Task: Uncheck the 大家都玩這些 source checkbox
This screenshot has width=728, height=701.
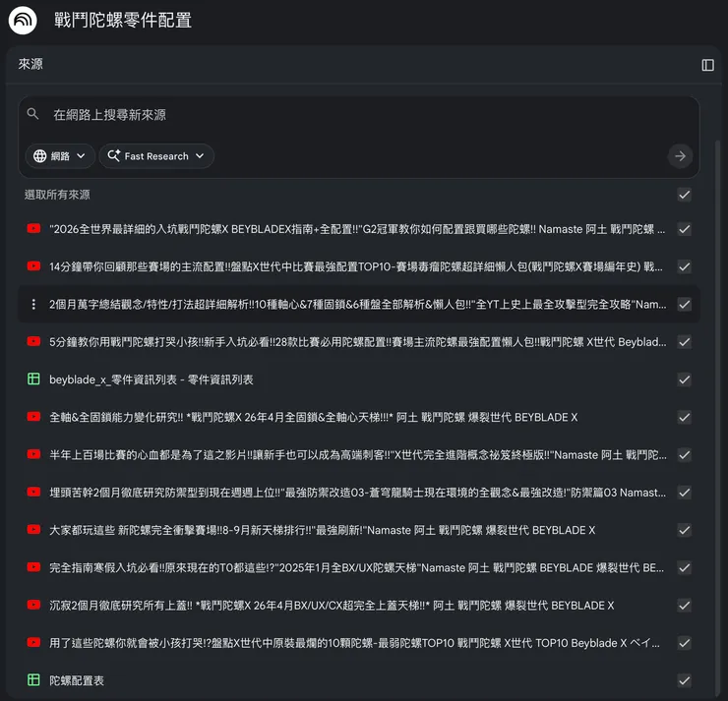Action: 684,530
